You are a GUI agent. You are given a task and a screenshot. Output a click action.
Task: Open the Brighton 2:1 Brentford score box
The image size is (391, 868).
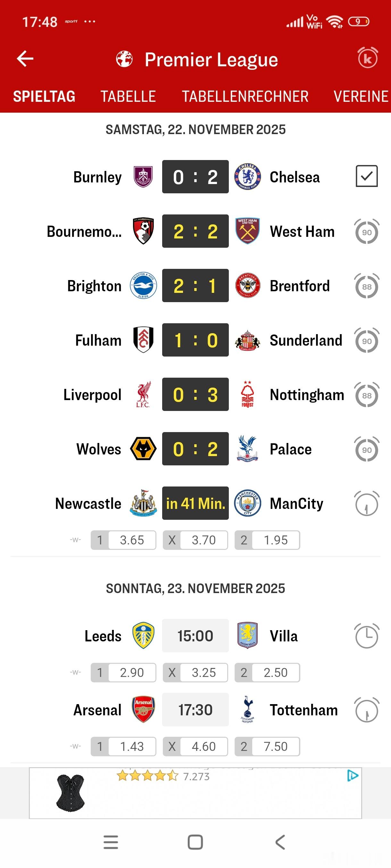coord(195,286)
